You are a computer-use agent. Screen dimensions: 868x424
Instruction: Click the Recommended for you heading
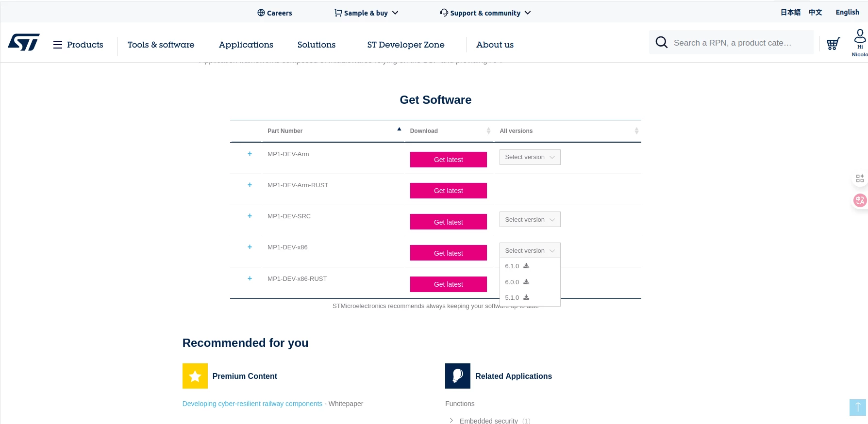click(245, 343)
